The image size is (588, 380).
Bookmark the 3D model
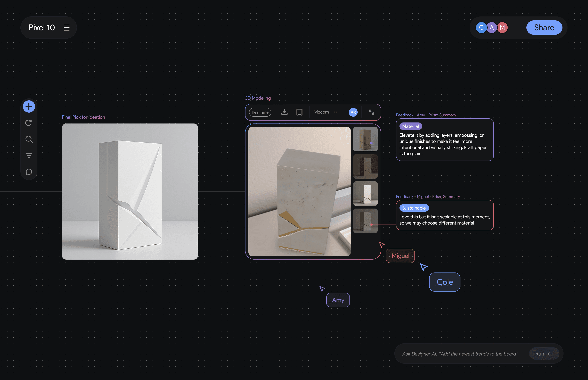299,112
